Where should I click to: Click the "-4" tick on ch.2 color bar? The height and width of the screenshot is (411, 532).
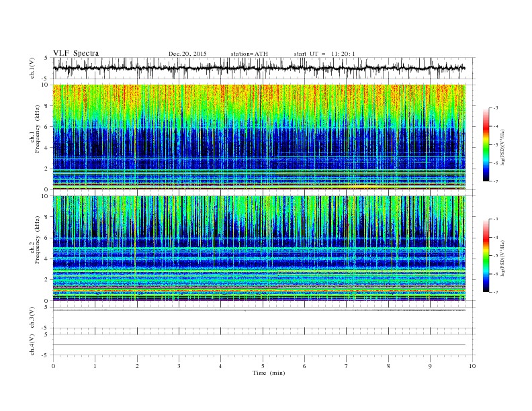[x=496, y=237]
